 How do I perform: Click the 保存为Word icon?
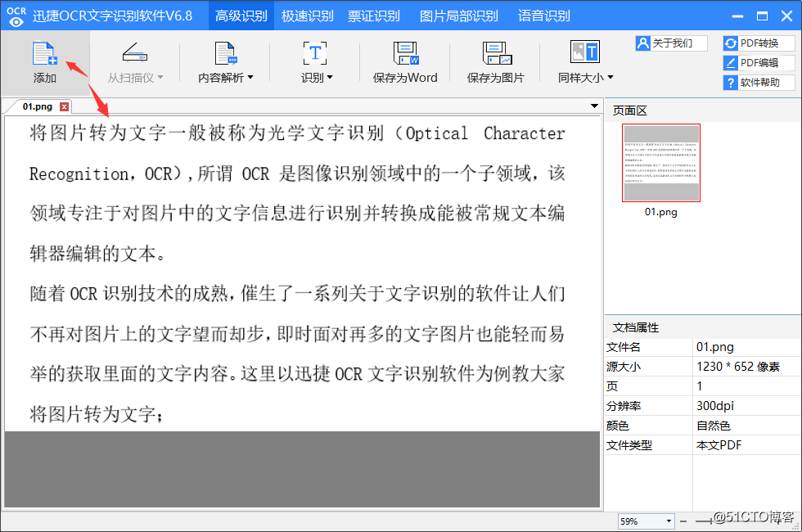(406, 53)
